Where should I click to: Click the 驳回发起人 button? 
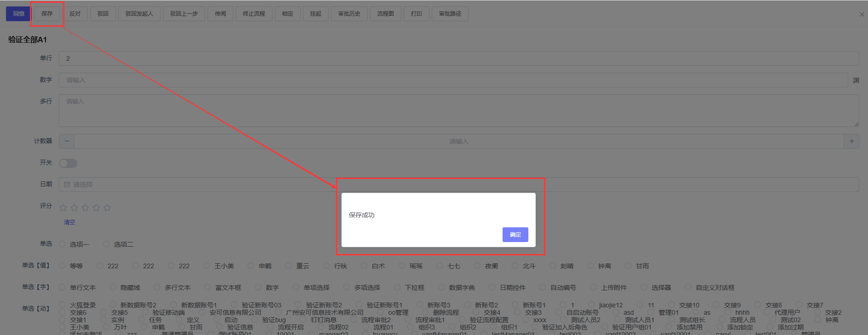139,14
